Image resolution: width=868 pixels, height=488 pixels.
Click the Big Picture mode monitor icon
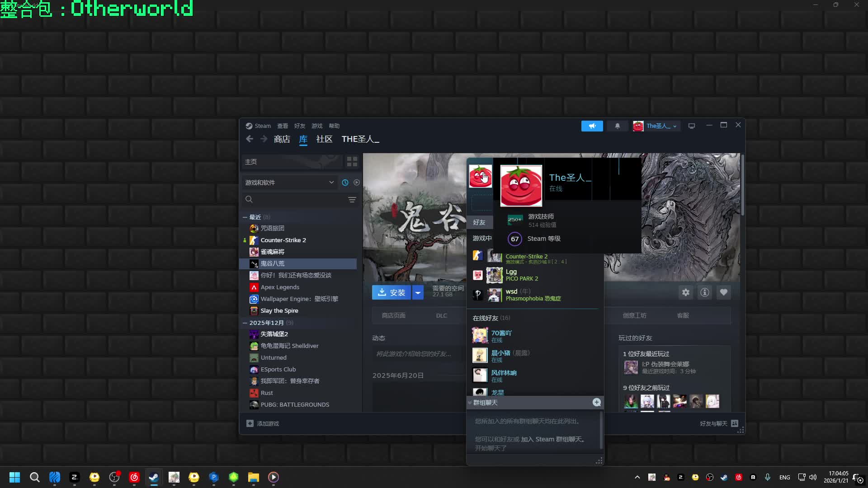691,126
